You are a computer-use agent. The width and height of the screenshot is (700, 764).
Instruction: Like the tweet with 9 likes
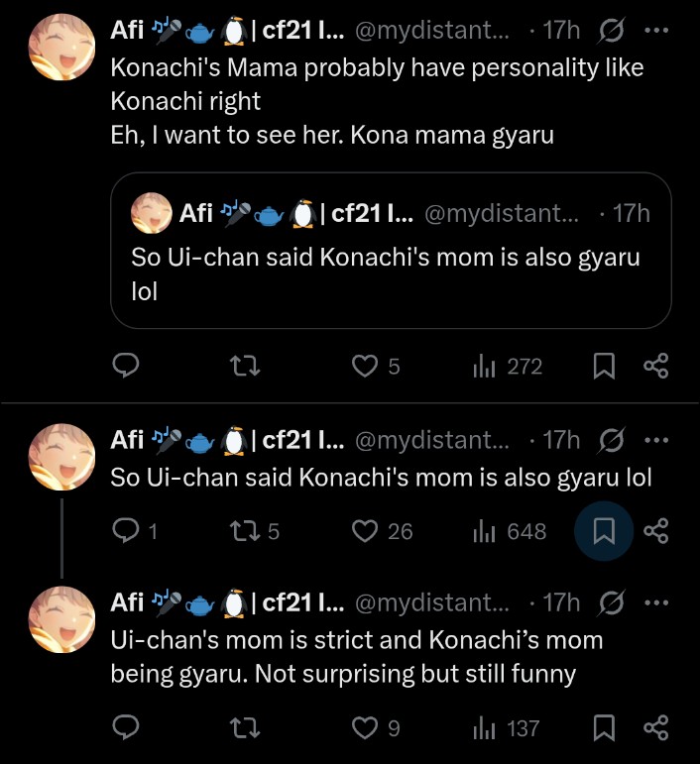point(366,728)
